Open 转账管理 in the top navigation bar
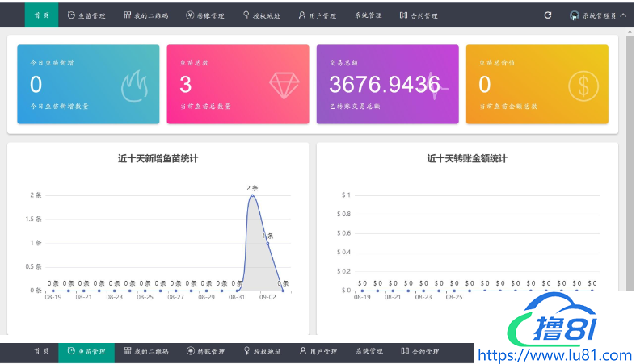The height and width of the screenshot is (364, 636). pos(205,15)
